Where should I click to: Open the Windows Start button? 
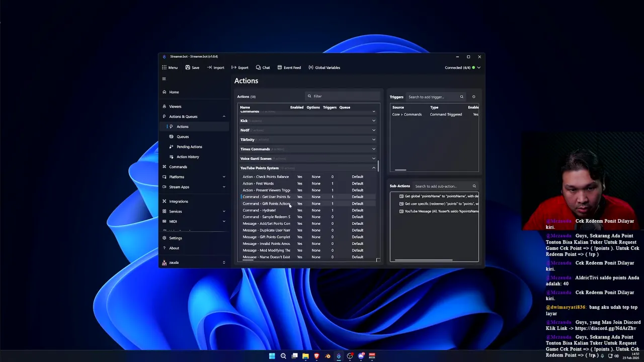coord(272,356)
